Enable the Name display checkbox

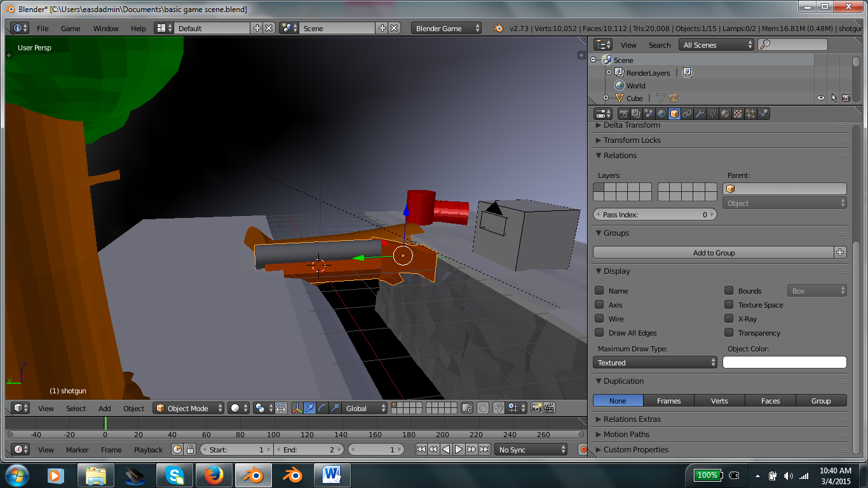599,290
